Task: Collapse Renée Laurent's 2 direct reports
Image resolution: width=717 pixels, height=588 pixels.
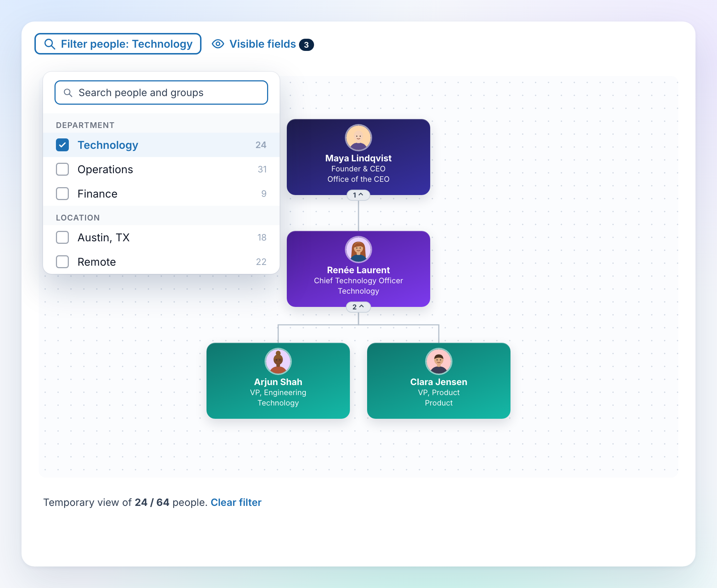Action: (358, 307)
